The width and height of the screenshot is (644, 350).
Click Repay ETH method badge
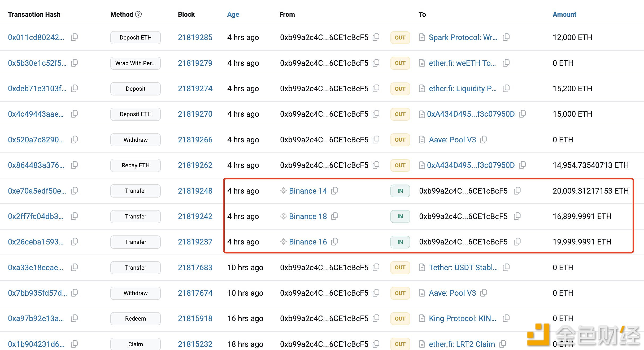(136, 165)
